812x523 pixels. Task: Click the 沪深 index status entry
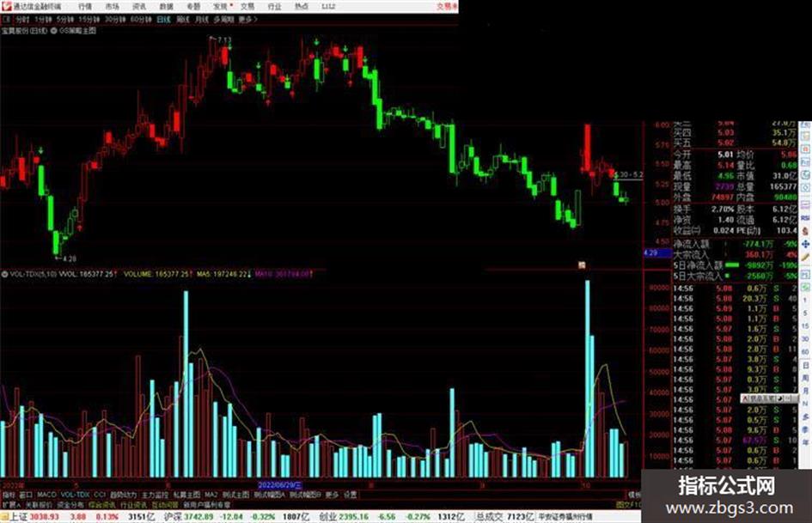[x=236, y=517]
